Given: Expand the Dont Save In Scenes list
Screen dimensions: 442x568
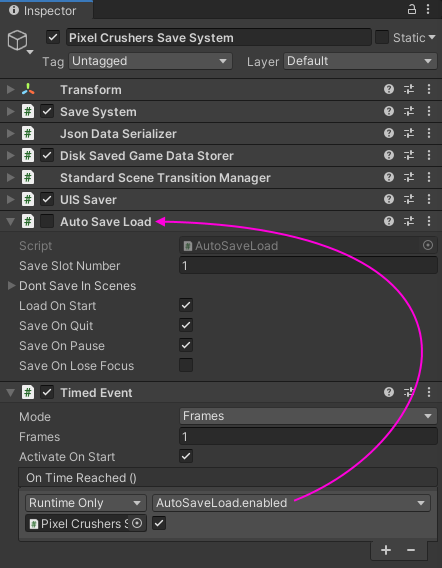Looking at the screenshot, I should (11, 285).
